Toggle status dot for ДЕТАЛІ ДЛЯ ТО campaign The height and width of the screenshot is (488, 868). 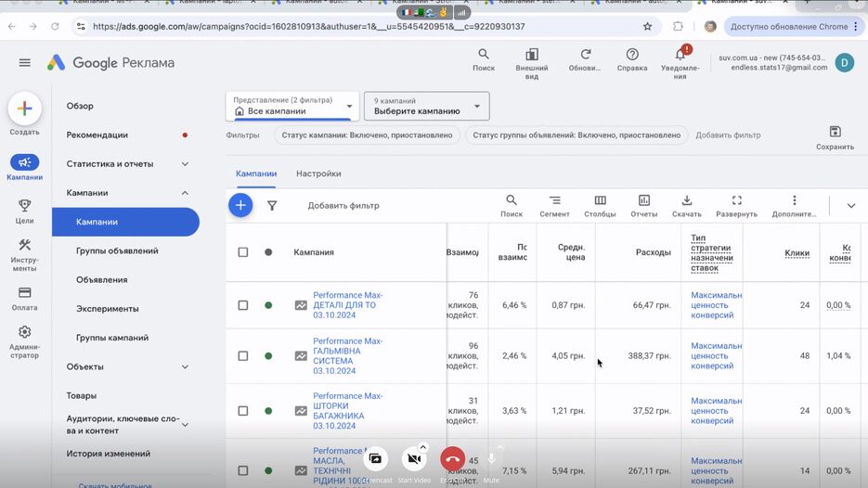[268, 305]
